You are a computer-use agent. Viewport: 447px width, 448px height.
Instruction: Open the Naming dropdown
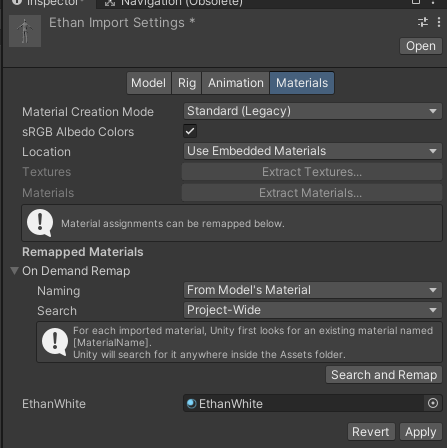coord(313,290)
